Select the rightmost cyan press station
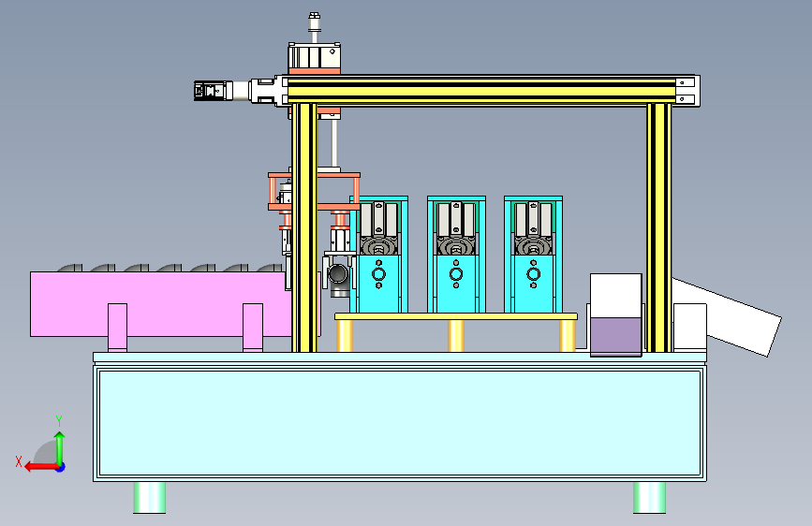 click(x=534, y=255)
